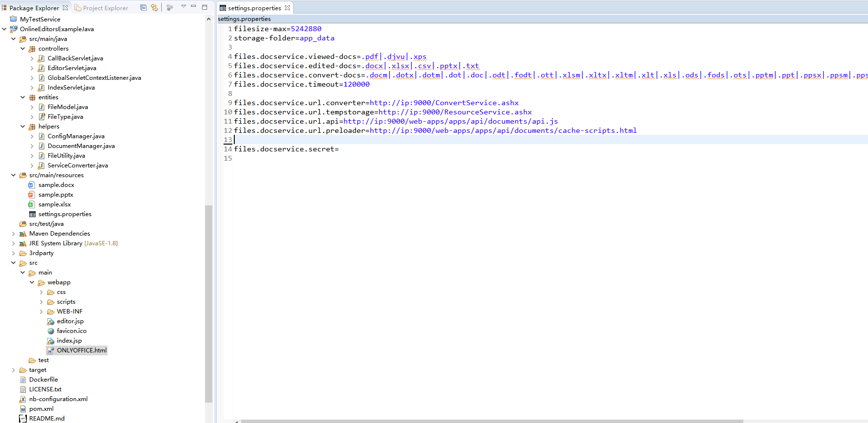This screenshot has width=868, height=423.
Task: Click the Focus on Active Task icon
Action: pos(170,7)
